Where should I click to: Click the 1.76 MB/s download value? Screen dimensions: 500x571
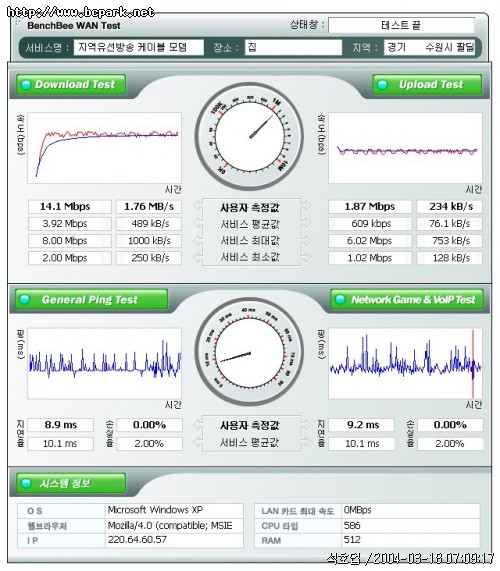point(149,206)
